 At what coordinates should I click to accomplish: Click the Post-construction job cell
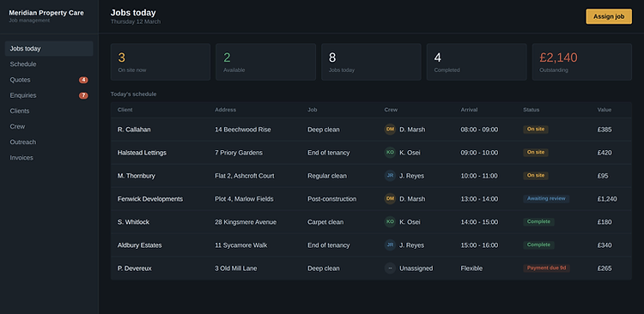tap(331, 199)
